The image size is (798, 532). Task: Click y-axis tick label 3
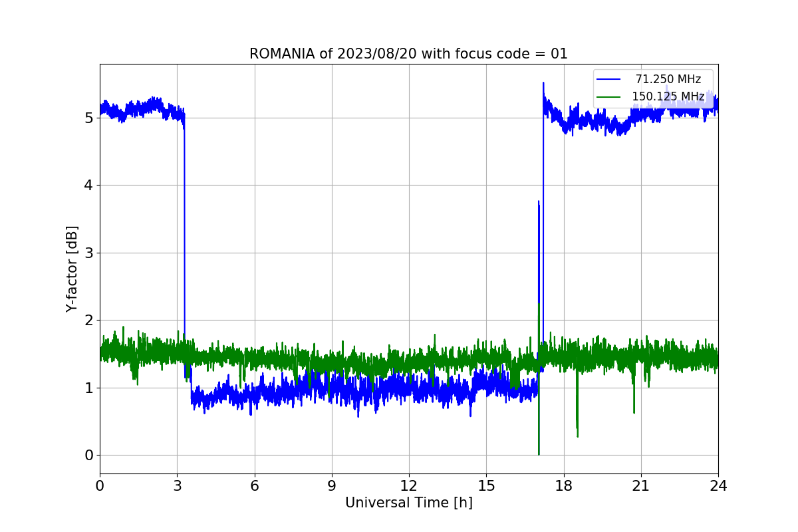click(89, 253)
